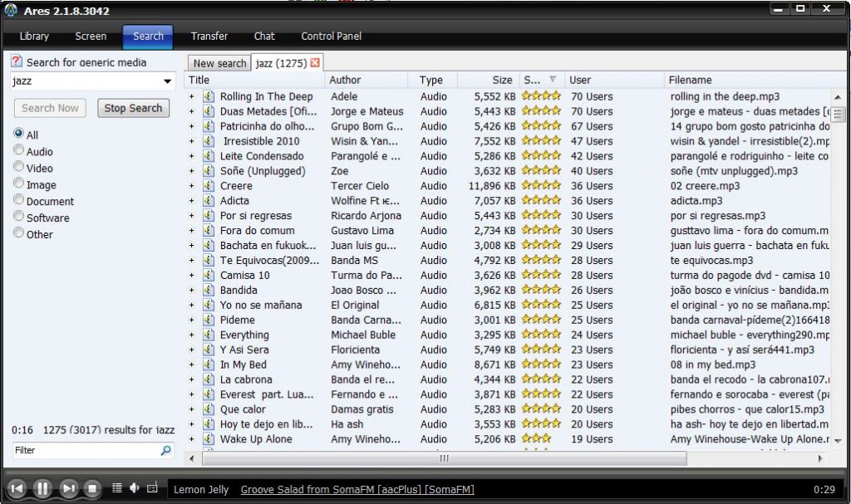The image size is (851, 504).
Task: Click the previous track button
Action: pyautogui.click(x=17, y=489)
